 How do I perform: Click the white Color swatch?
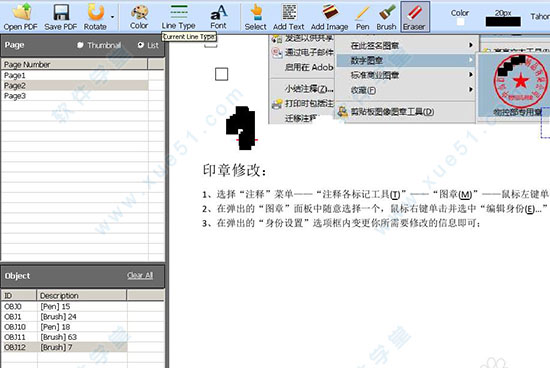point(460,22)
